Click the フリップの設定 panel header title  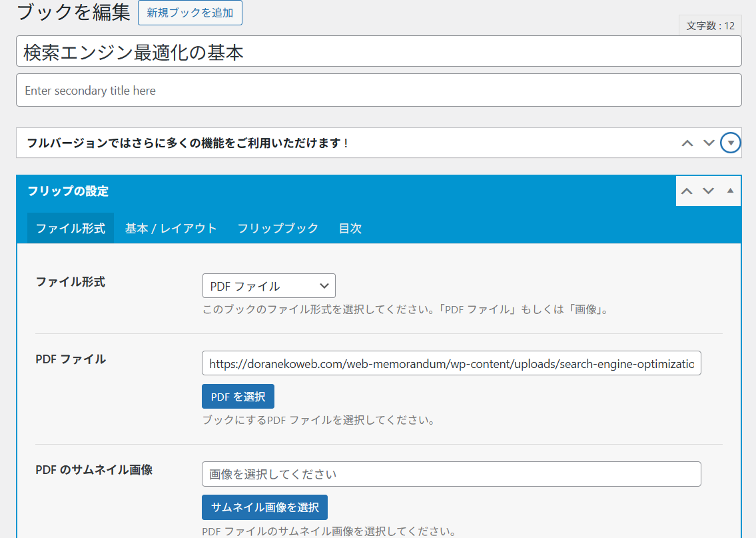pyautogui.click(x=68, y=191)
